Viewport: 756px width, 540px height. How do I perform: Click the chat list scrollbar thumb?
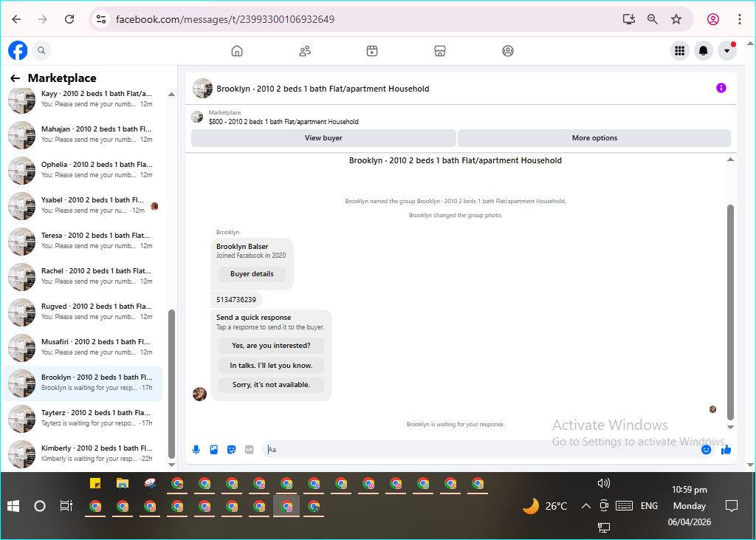(171, 383)
